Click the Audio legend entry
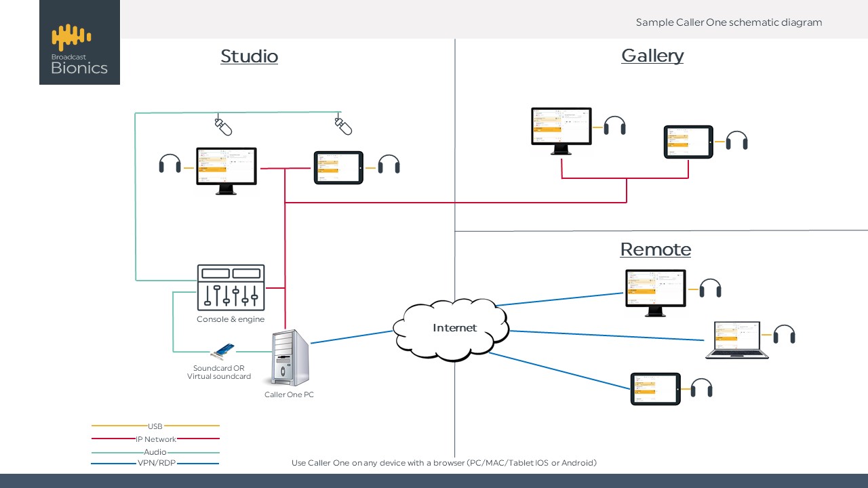868x488 pixels. click(155, 452)
